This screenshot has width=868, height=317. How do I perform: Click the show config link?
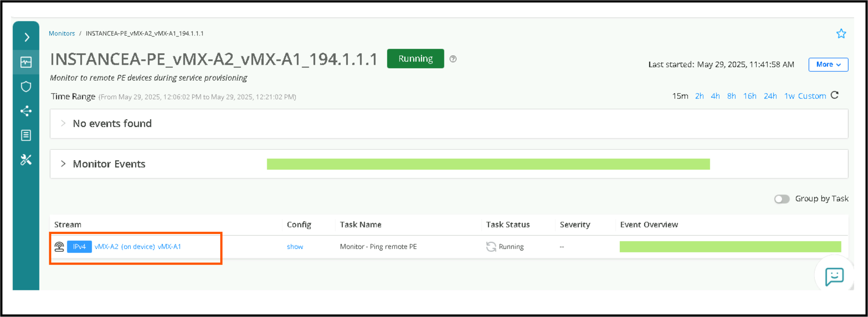(295, 247)
